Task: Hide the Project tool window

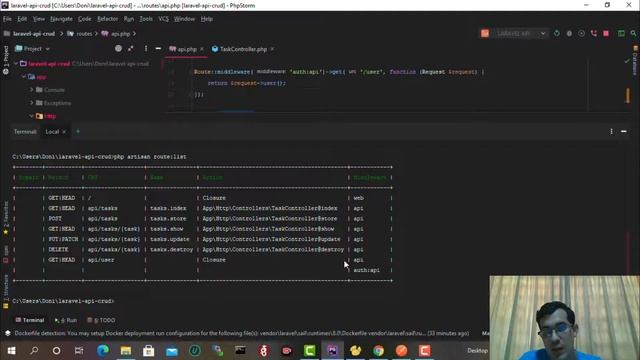Action: 158,49
